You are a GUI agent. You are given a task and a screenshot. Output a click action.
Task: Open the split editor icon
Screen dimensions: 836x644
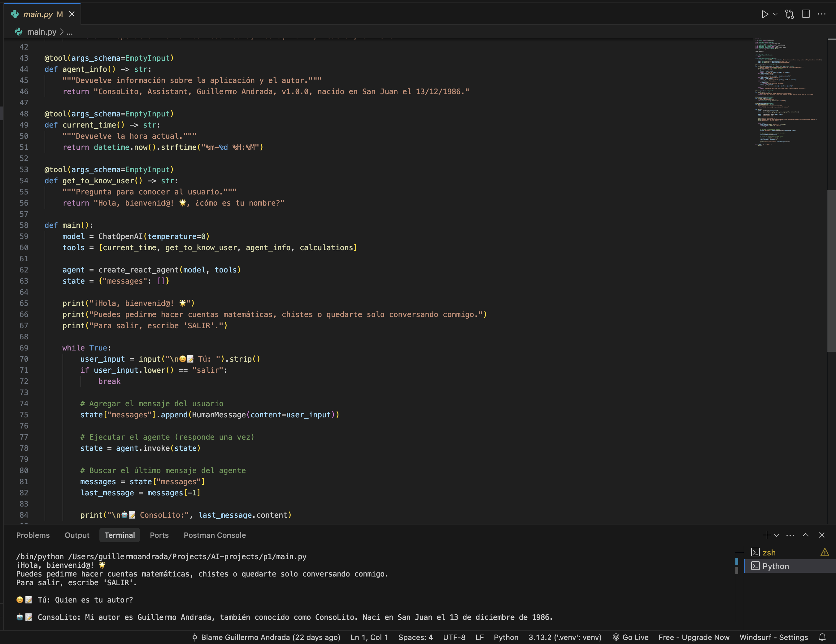[x=806, y=14]
